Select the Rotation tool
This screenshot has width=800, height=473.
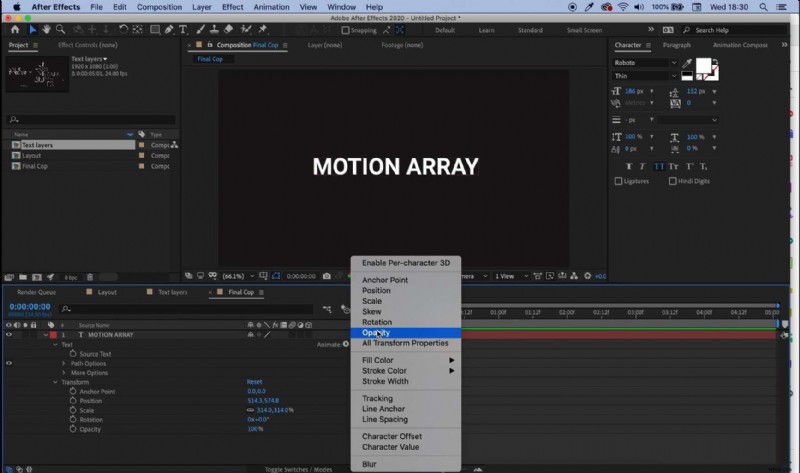point(123,30)
